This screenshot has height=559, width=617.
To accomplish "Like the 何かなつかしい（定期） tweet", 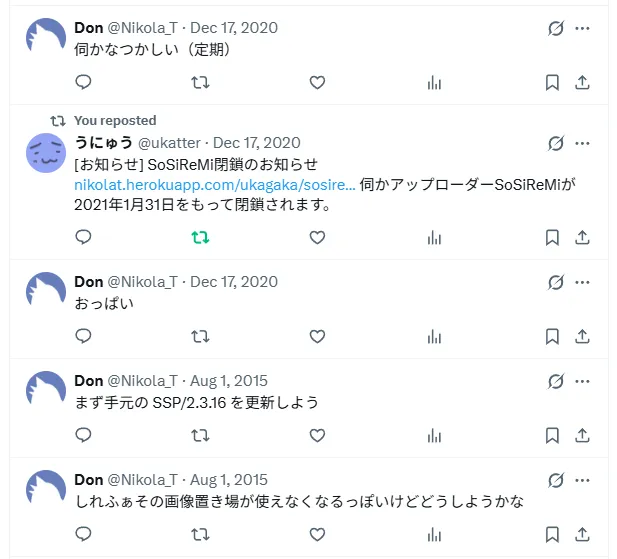I will [317, 83].
